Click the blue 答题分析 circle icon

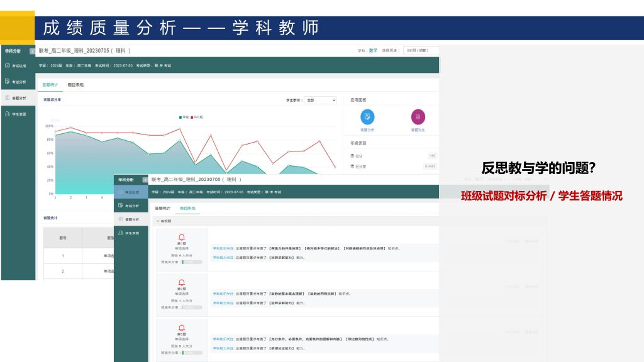coord(367,117)
